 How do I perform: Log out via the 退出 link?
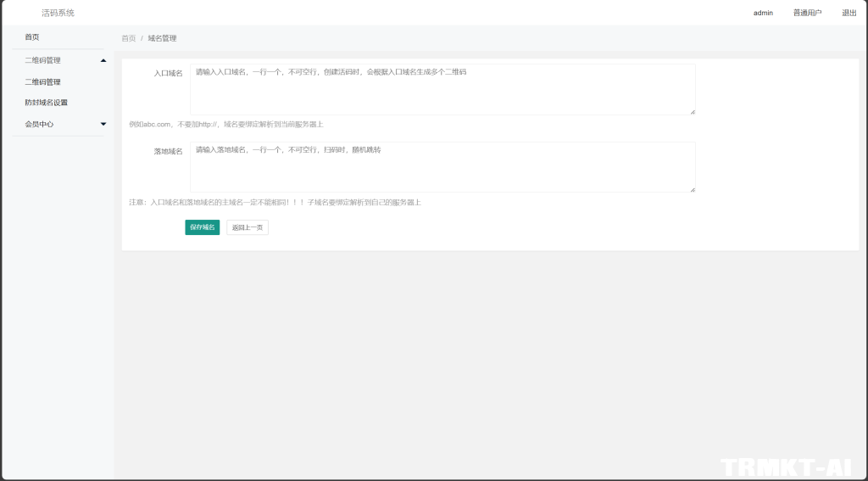click(x=849, y=13)
